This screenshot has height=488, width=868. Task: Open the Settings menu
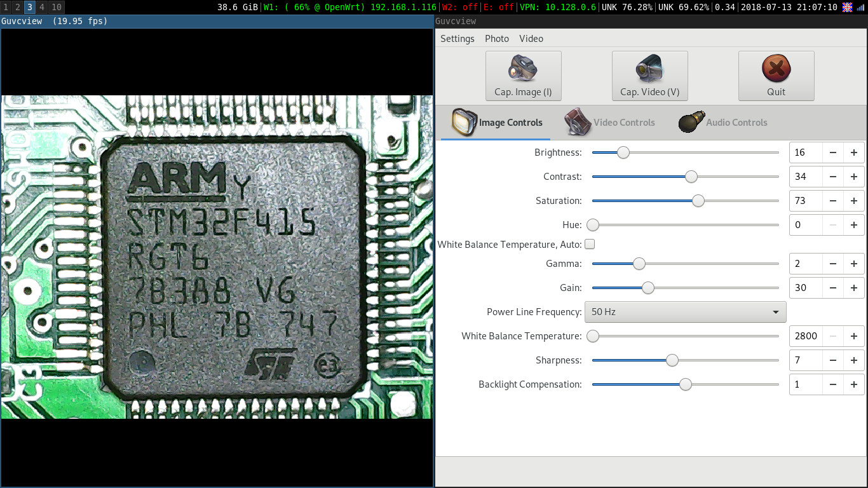coord(457,39)
